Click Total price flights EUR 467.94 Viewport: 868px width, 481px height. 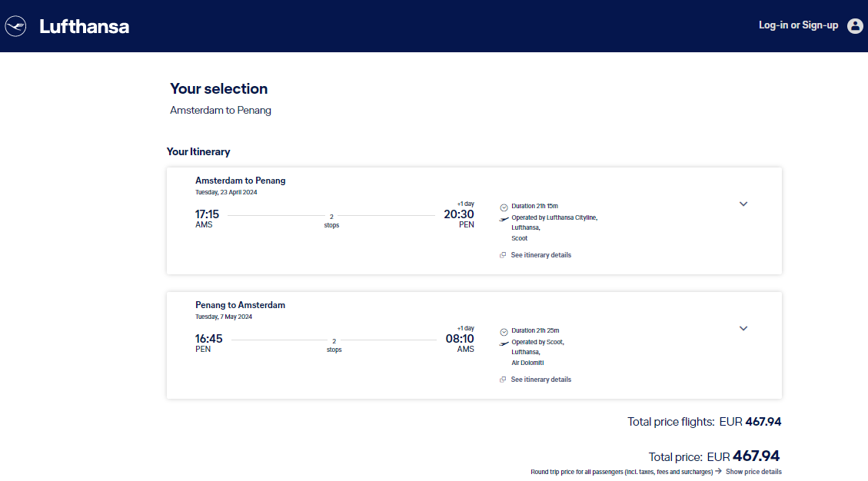[704, 422]
